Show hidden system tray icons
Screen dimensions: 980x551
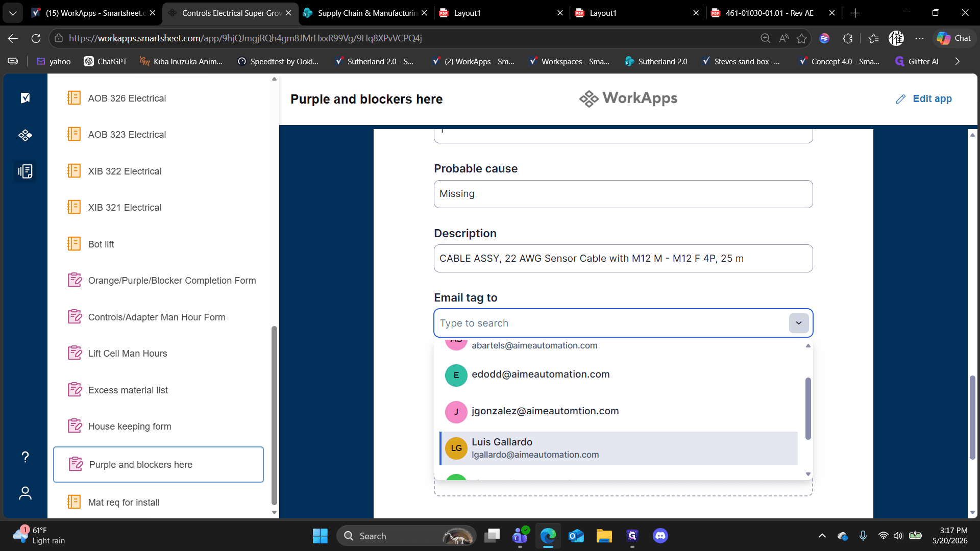(822, 536)
